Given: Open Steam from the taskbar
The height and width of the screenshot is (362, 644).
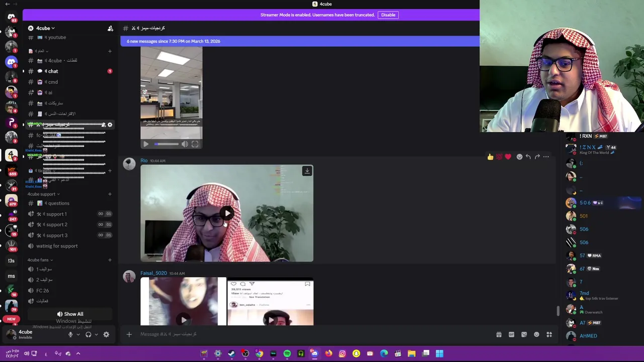Looking at the screenshot, I should pyautogui.click(x=231, y=353).
